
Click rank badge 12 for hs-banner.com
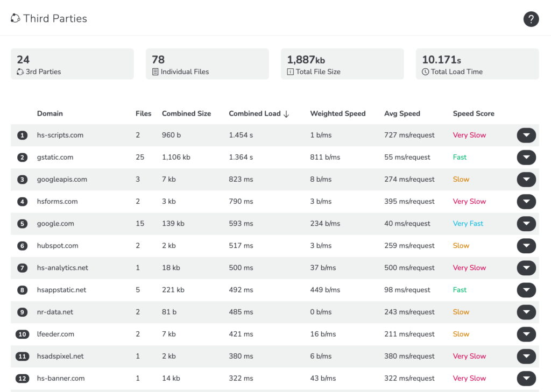[x=22, y=379]
